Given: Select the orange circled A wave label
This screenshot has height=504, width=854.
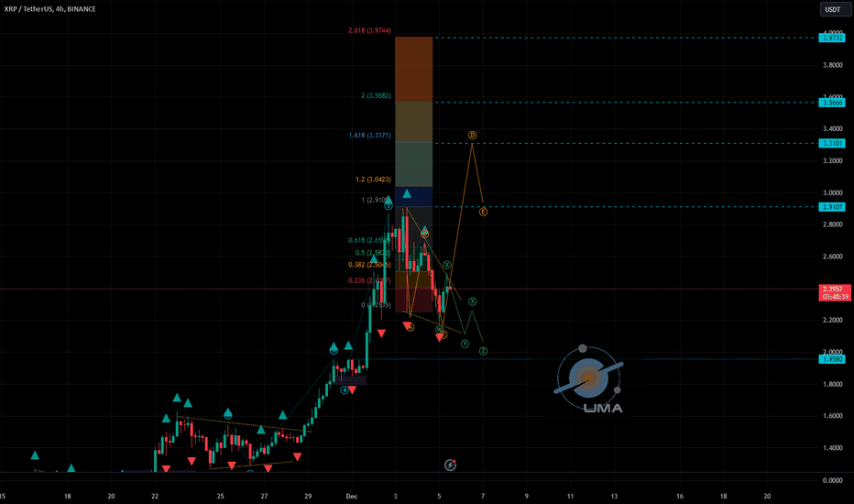Looking at the screenshot, I should pos(411,327).
